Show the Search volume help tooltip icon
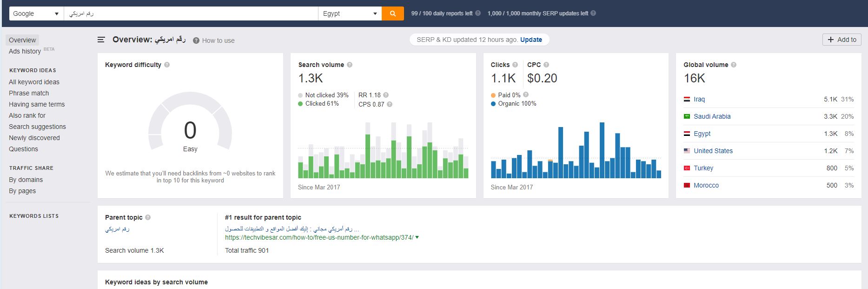The width and height of the screenshot is (868, 289). point(350,65)
